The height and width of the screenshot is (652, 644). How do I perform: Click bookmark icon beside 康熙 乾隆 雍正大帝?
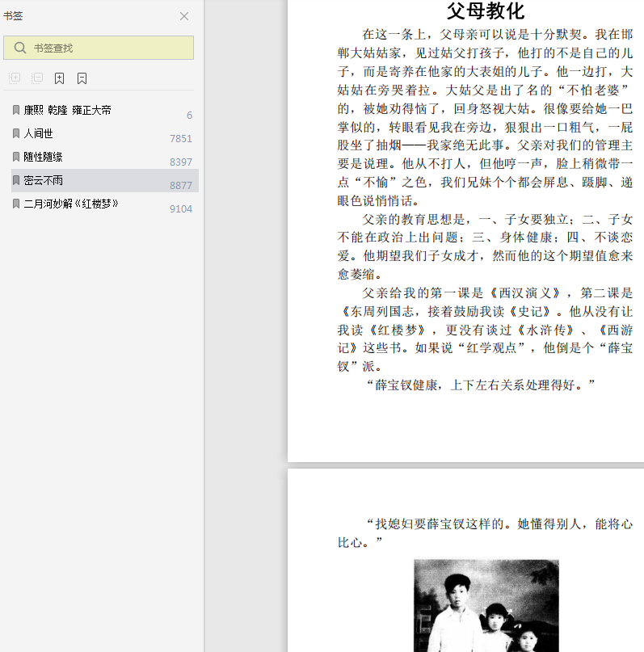point(16,110)
